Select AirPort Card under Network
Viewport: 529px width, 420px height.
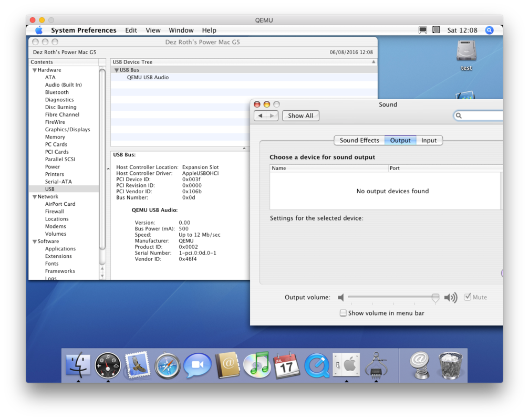[60, 204]
